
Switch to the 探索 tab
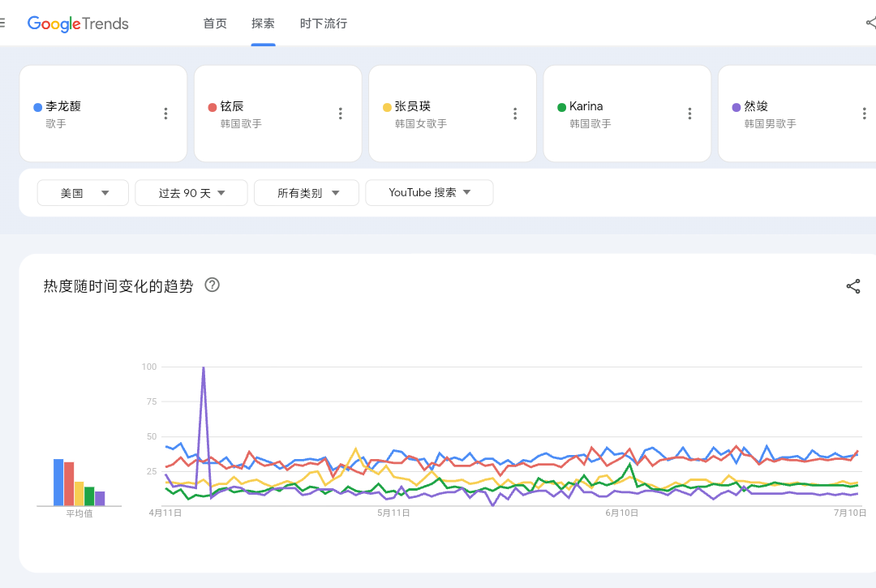coord(263,24)
